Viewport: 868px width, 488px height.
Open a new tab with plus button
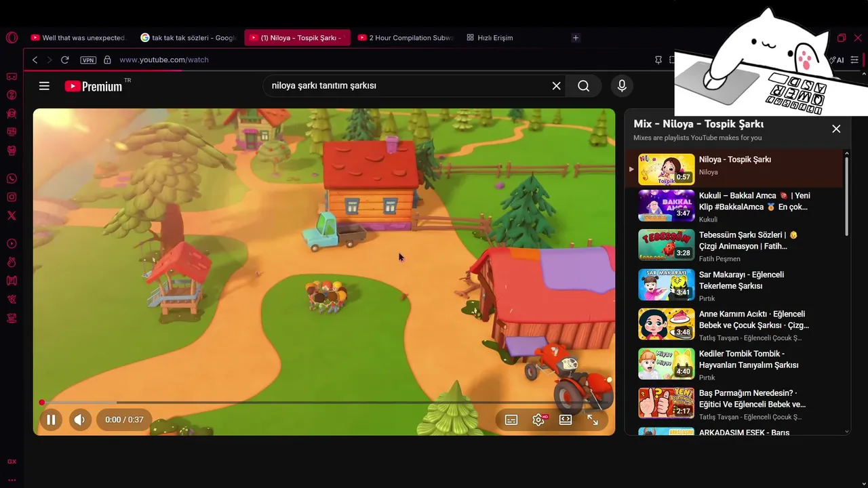(576, 38)
